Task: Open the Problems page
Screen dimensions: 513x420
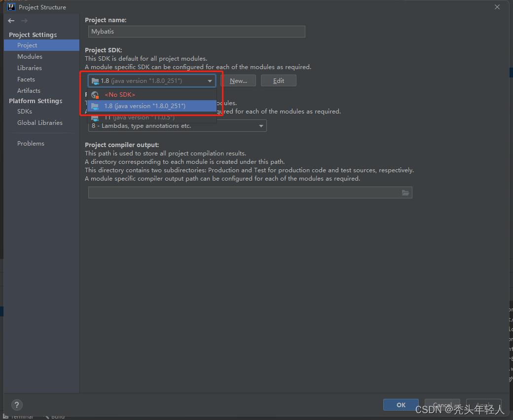Action: click(x=31, y=144)
